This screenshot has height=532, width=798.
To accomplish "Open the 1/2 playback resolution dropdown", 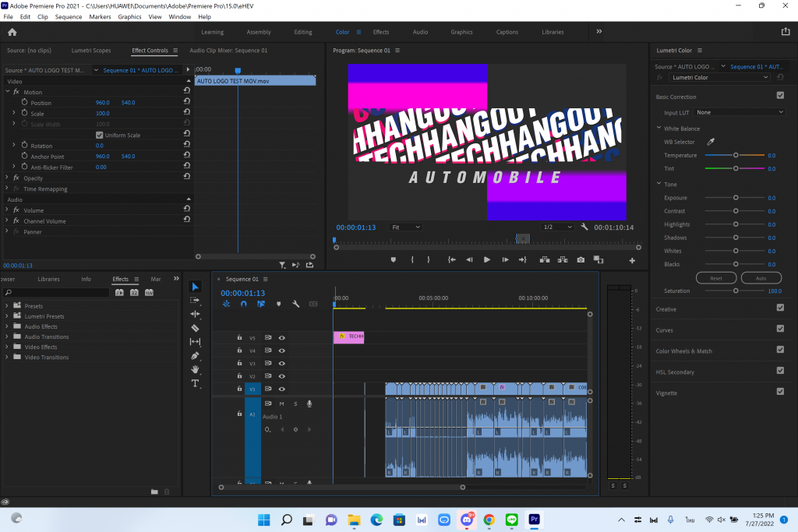I will point(557,227).
